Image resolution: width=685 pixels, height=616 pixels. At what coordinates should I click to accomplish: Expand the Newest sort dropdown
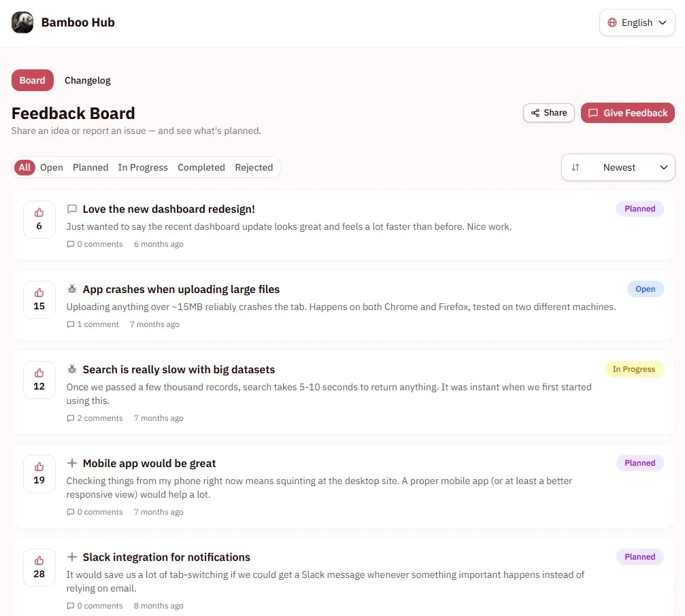point(618,167)
